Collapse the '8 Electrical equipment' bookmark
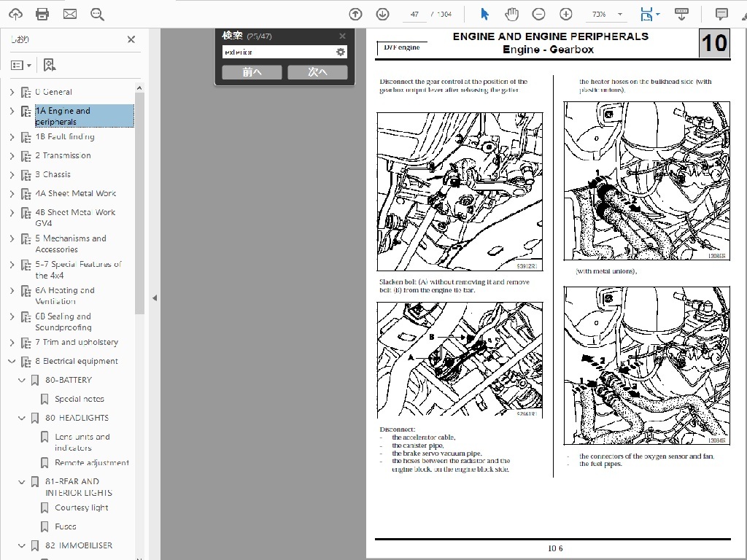Screen dimensions: 747x560 coord(12,362)
